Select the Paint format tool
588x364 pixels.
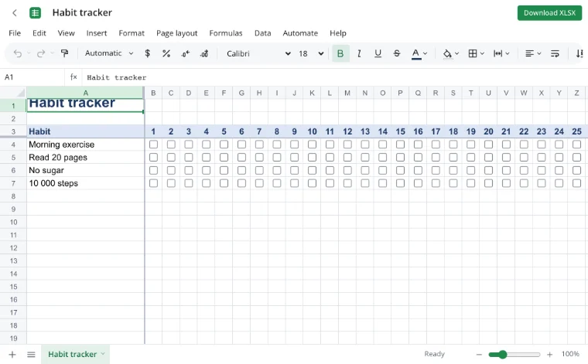(64, 53)
